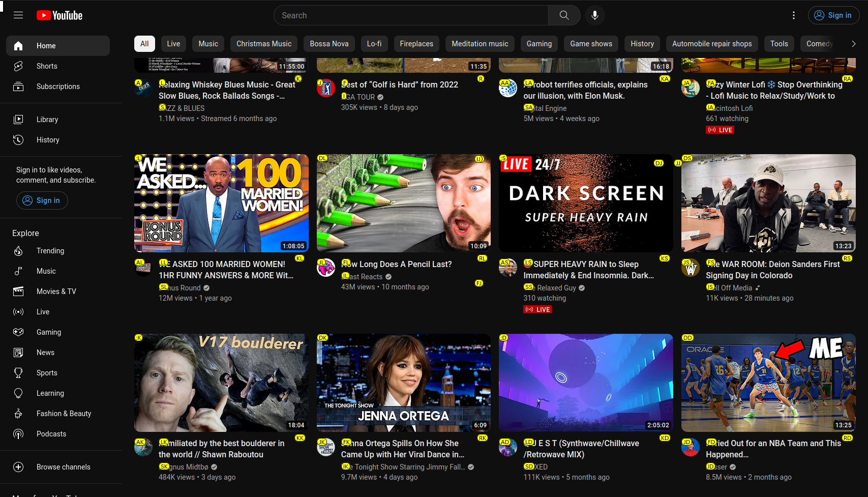Screen dimensions: 868x497
Task: Open Jenna Ortega Spills video title
Action: (x=403, y=449)
